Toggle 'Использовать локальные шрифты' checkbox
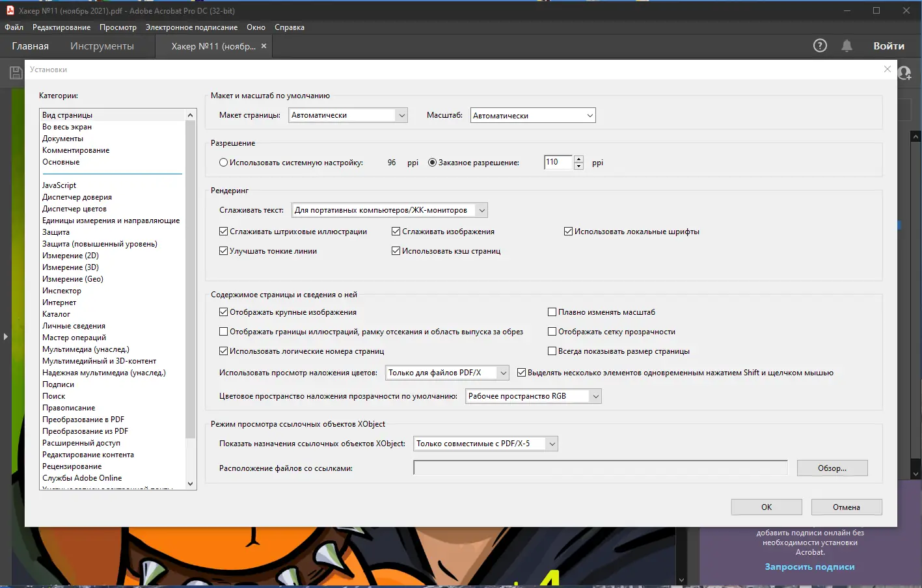 tap(568, 232)
